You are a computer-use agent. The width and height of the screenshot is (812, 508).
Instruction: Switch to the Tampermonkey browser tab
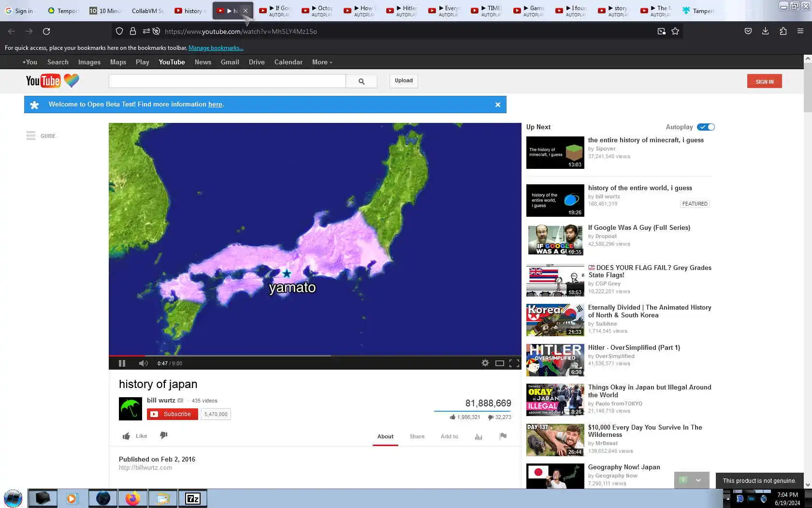tap(697, 11)
